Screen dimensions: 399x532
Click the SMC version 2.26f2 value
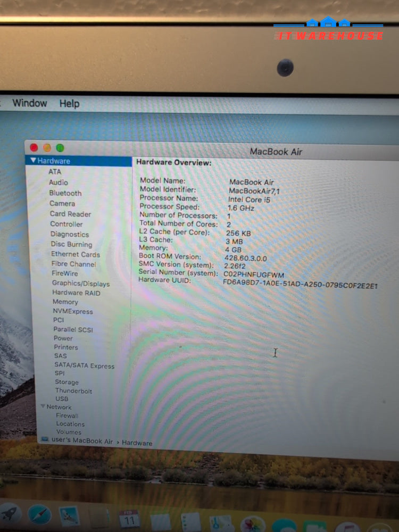tap(235, 266)
